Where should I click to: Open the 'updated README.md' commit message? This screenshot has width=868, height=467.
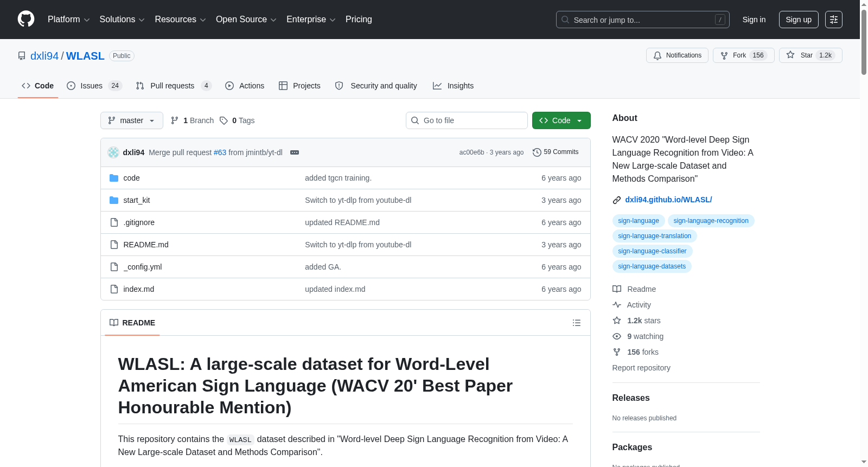[x=342, y=222]
